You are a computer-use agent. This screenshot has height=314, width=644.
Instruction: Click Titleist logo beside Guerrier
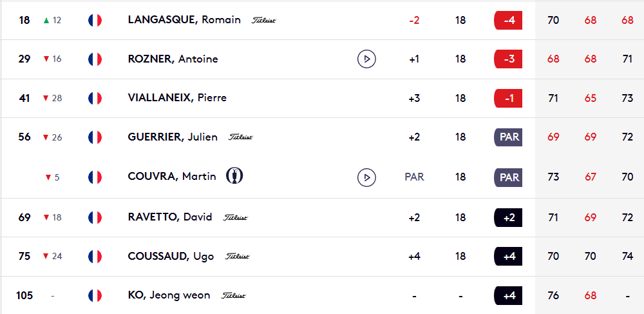tap(241, 137)
